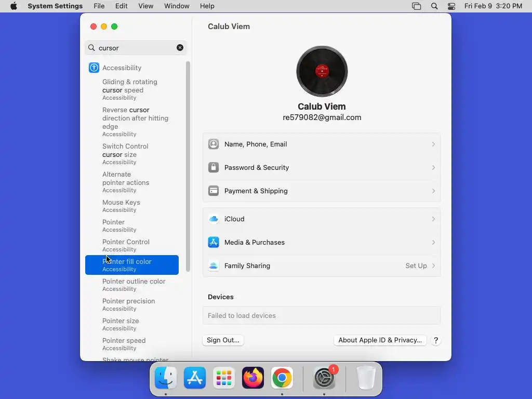Click the Sign Out button

[223, 340]
